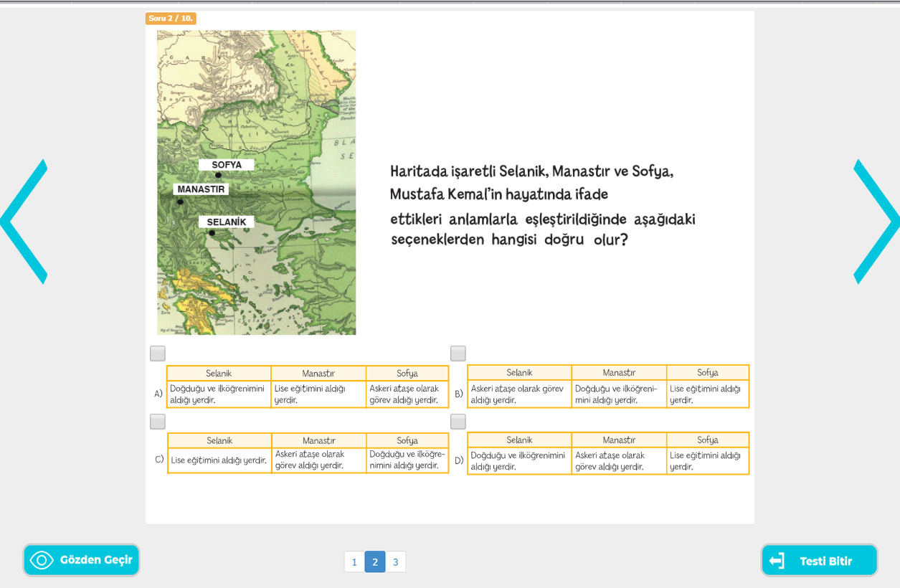Image resolution: width=900 pixels, height=588 pixels.
Task: Click the exit arrow icon in Testi Bitir
Action: pyautogui.click(x=777, y=561)
